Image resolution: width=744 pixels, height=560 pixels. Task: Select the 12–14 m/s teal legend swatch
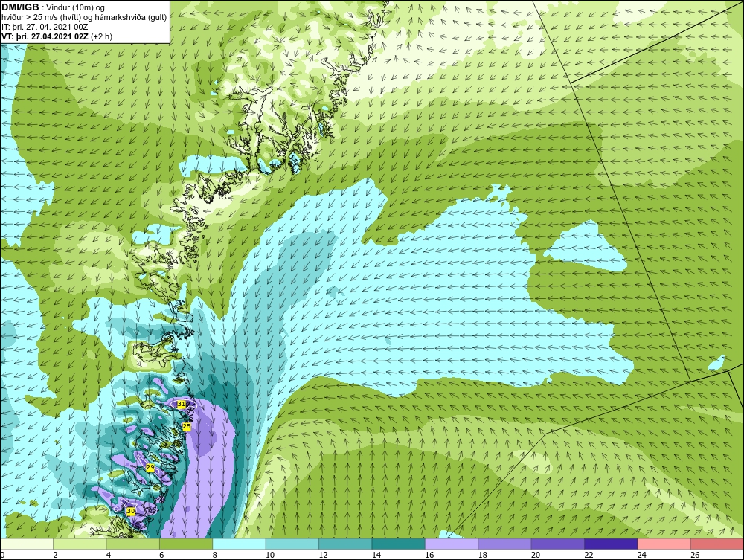coord(345,544)
